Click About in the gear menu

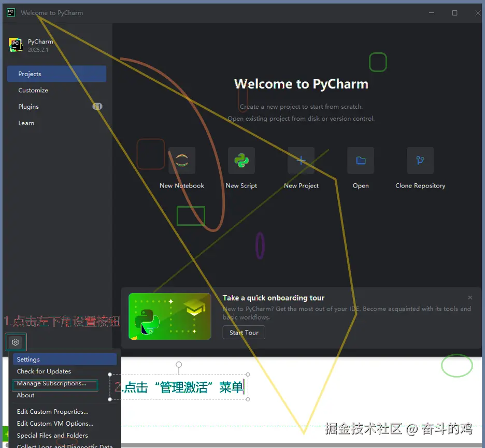tap(65, 395)
